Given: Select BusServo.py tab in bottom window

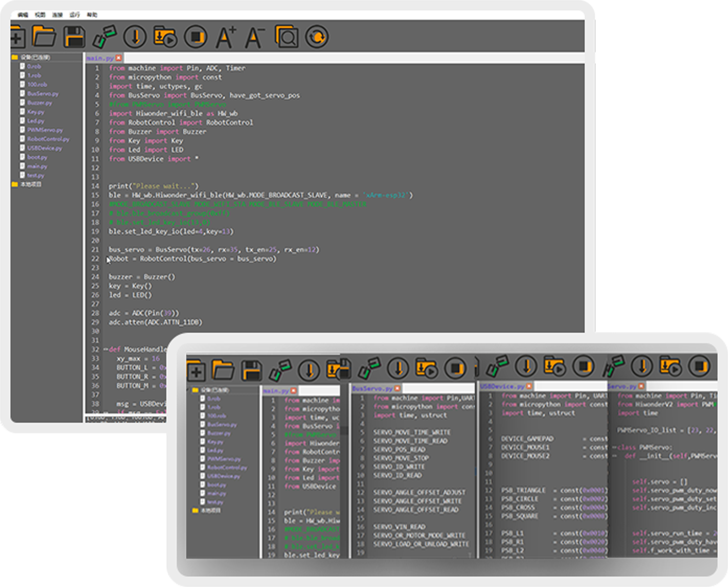Looking at the screenshot, I should 372,389.
